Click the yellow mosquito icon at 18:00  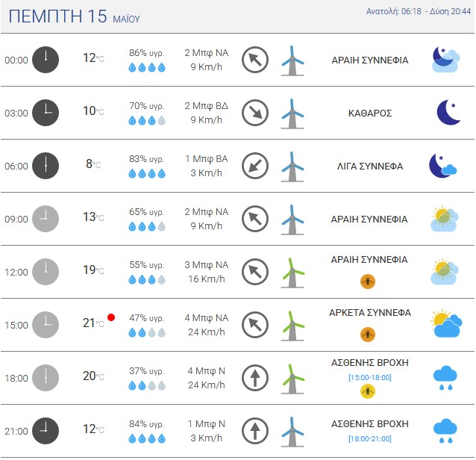[x=368, y=391]
